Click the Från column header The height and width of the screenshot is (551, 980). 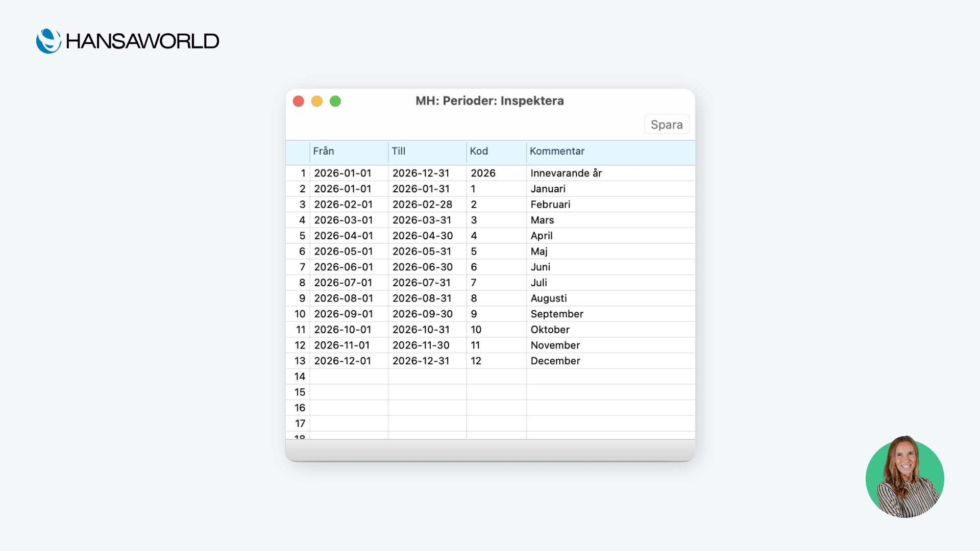click(324, 151)
